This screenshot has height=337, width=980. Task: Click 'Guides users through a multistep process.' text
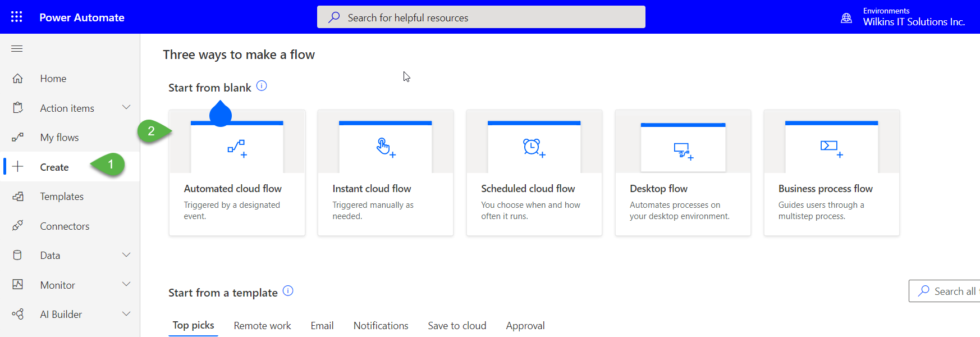click(821, 211)
